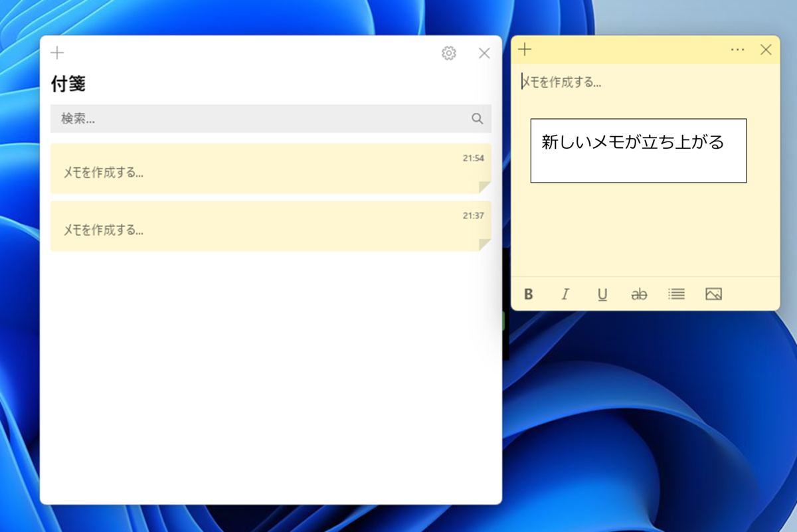Image resolution: width=797 pixels, height=532 pixels.
Task: Click the magnifier search icon
Action: click(477, 118)
